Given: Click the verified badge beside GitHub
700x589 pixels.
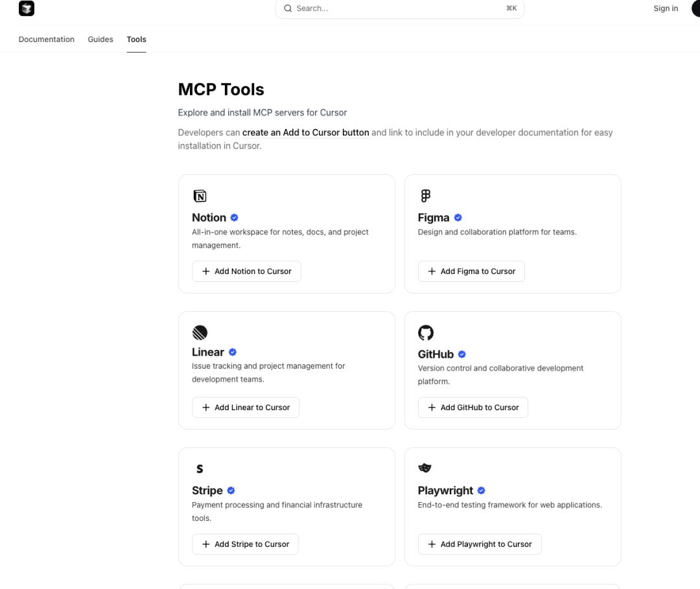Looking at the screenshot, I should (462, 354).
